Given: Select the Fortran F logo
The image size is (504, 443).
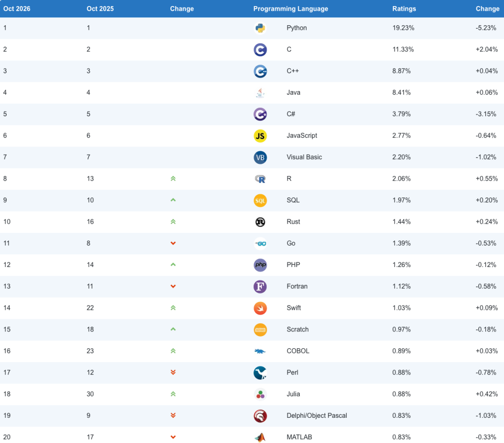Looking at the screenshot, I should 260,287.
